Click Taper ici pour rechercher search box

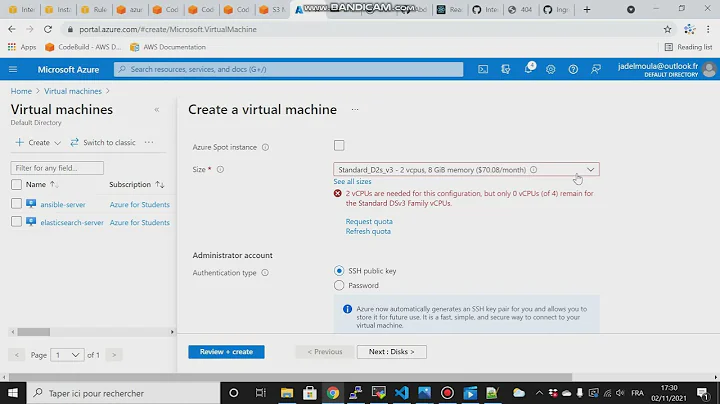tap(124, 393)
